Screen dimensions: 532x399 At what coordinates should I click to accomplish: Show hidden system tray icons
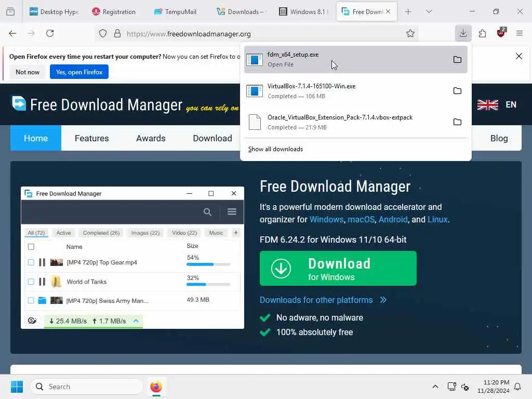(435, 387)
